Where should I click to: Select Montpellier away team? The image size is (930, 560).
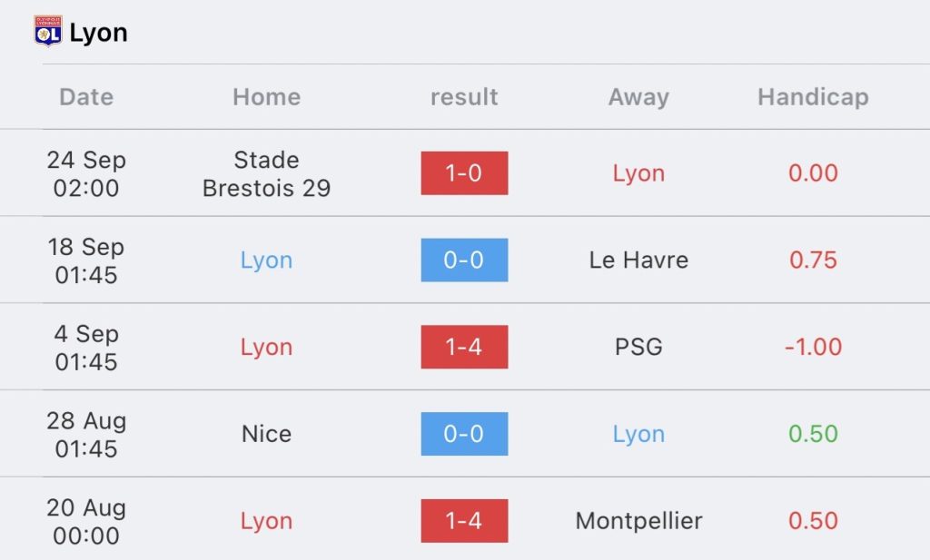(638, 521)
